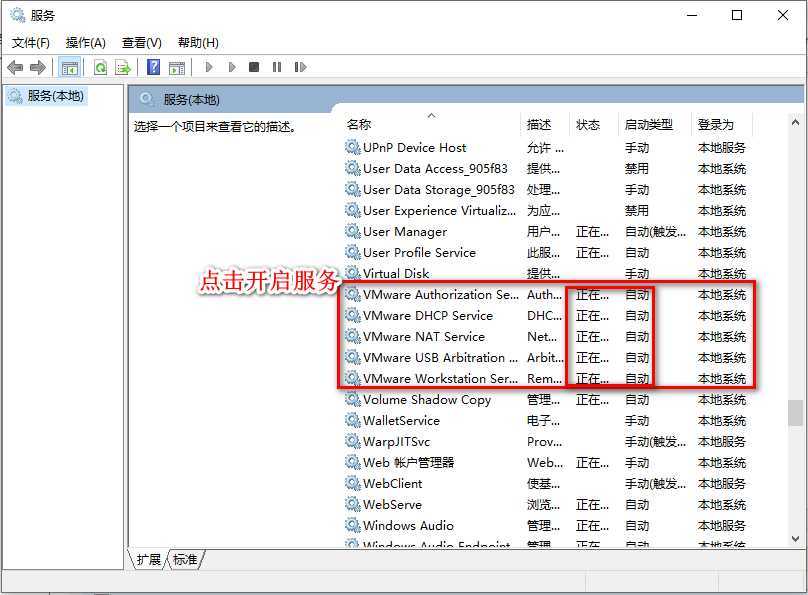Screen dimensions: 808x595
Task: Click the gear icon beside VMware NAT Service
Action: tap(352, 336)
